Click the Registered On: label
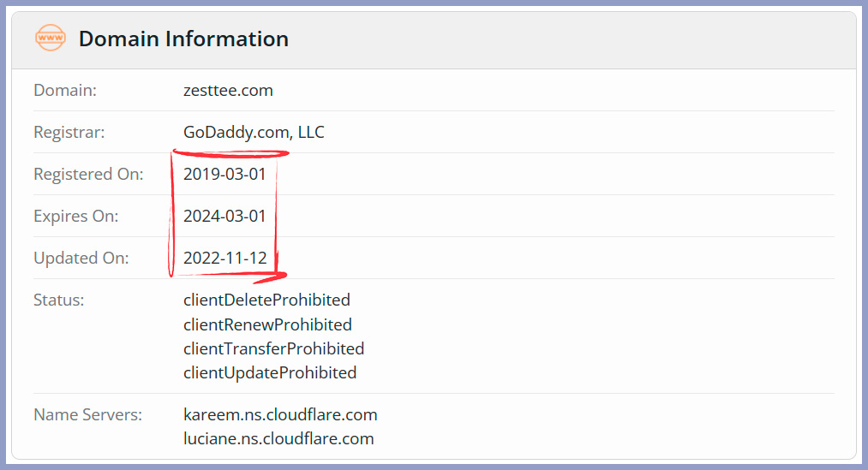The height and width of the screenshot is (470, 868). pos(88,175)
